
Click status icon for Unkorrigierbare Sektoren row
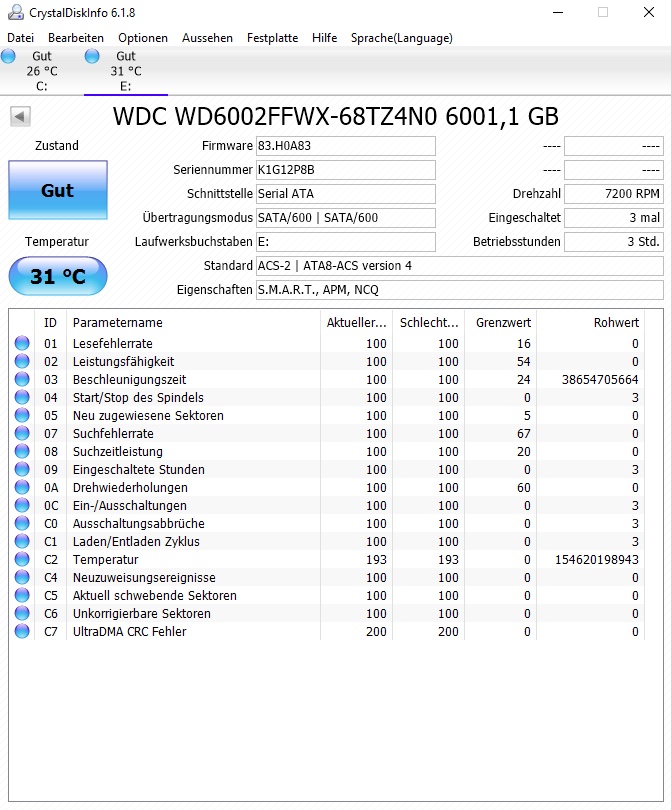pos(22,613)
